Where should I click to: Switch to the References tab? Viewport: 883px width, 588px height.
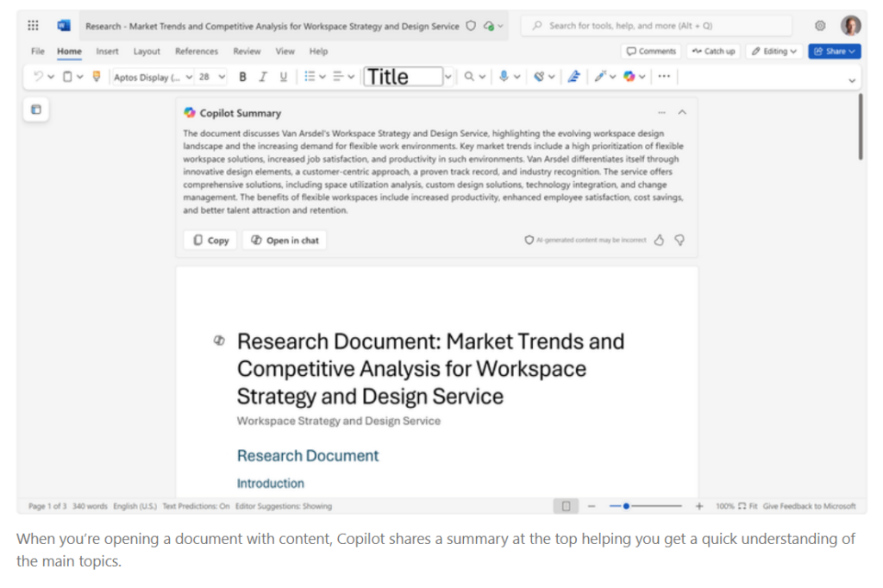(x=197, y=52)
